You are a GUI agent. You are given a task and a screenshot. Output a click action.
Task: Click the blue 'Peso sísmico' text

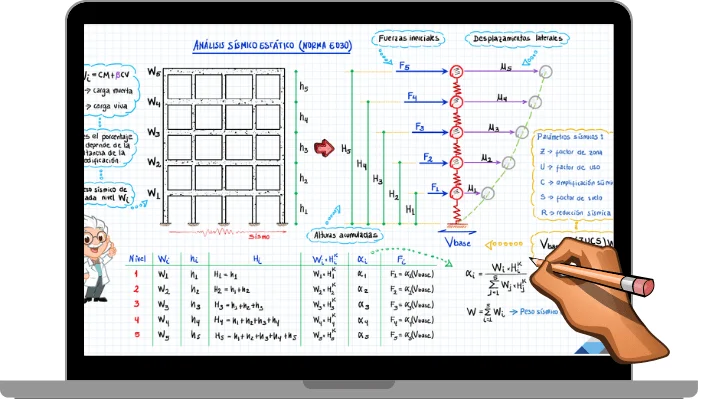coord(539,311)
